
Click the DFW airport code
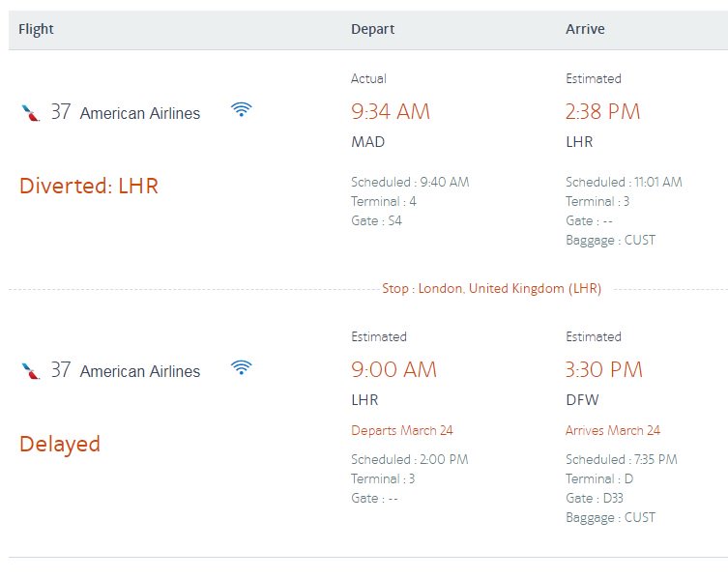tap(582, 400)
